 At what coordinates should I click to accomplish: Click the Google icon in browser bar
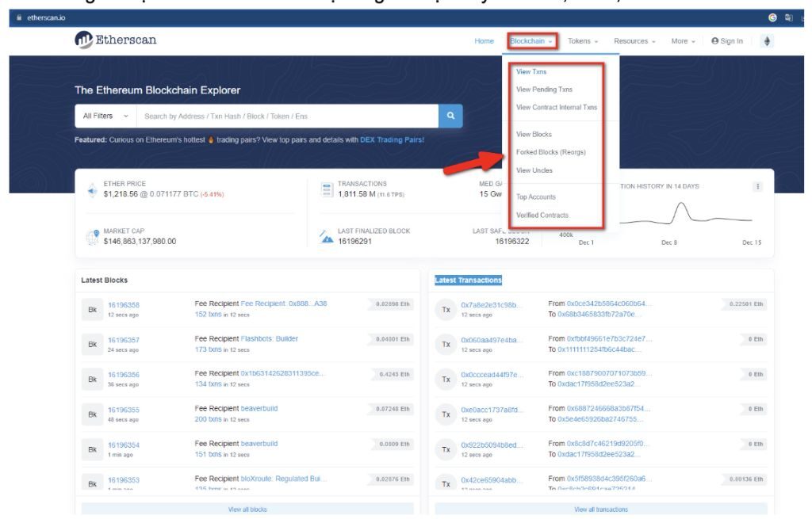[772, 17]
